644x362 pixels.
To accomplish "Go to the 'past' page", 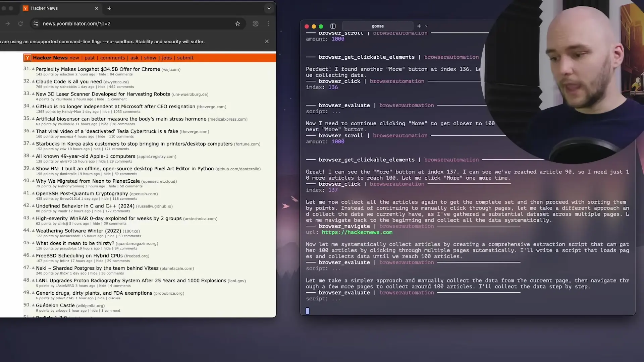I will (90, 58).
